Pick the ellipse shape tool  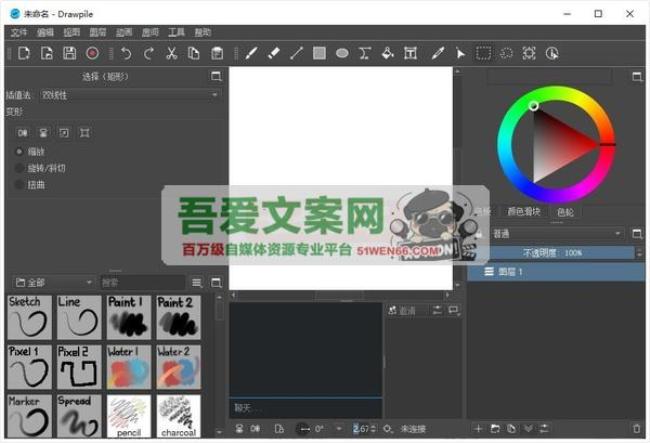coord(342,53)
